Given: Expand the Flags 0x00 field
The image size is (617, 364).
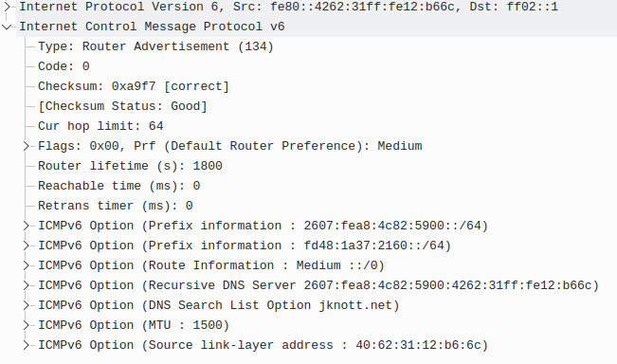Looking at the screenshot, I should point(26,146).
